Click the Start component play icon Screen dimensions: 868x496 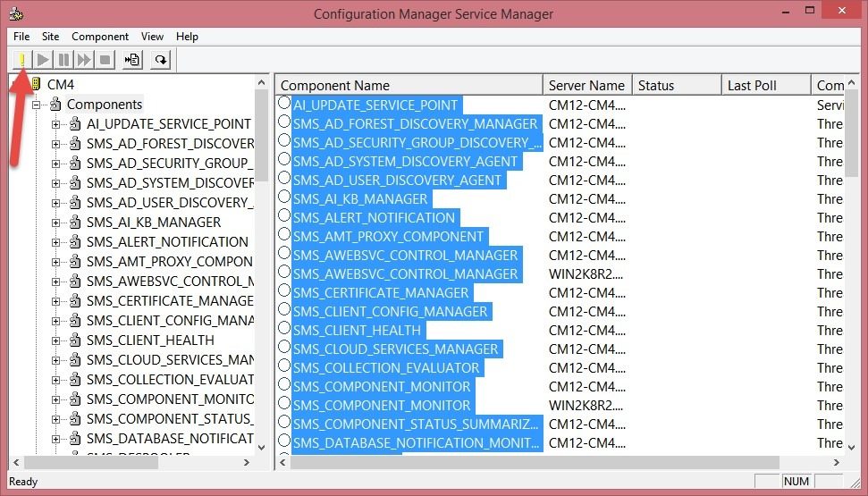pos(43,59)
